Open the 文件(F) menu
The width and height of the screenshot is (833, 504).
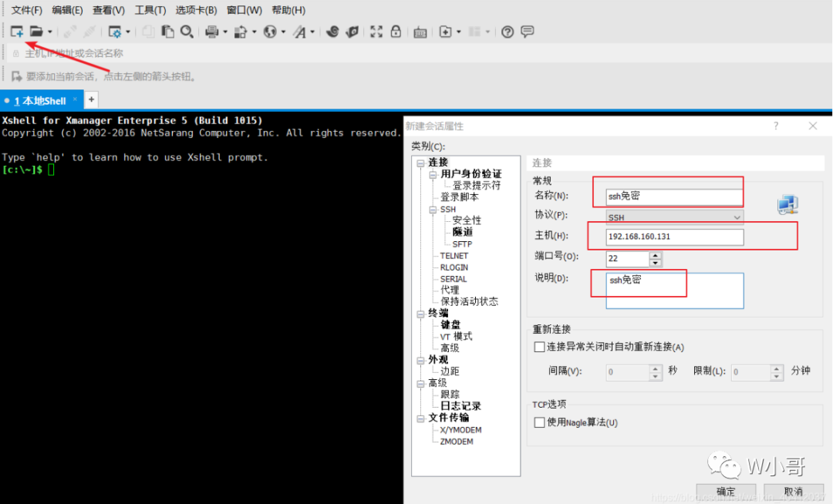26,10
